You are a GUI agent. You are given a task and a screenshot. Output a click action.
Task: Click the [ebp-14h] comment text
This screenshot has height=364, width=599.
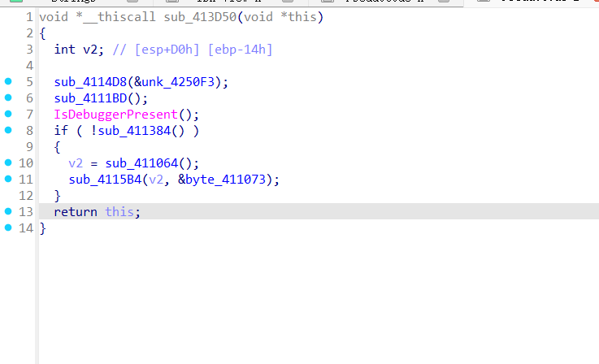pos(240,50)
